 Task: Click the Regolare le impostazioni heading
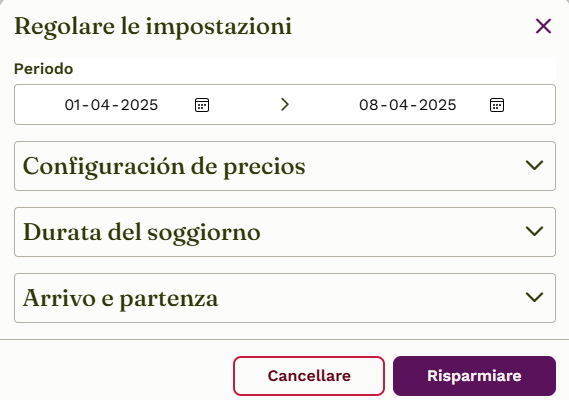[x=153, y=26]
